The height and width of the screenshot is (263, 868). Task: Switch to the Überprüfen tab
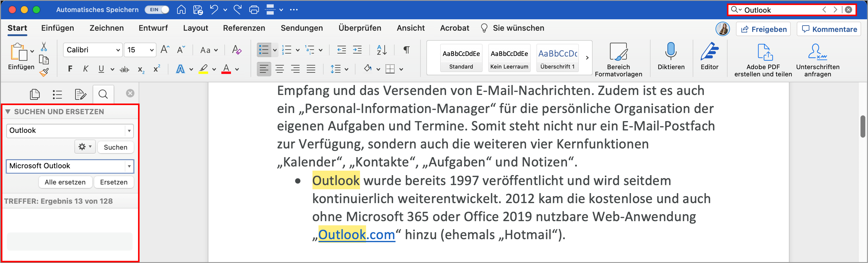point(360,28)
